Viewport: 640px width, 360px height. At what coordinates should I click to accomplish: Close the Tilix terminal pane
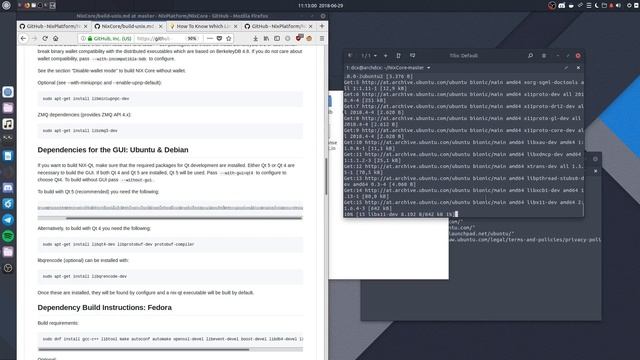[x=578, y=68]
